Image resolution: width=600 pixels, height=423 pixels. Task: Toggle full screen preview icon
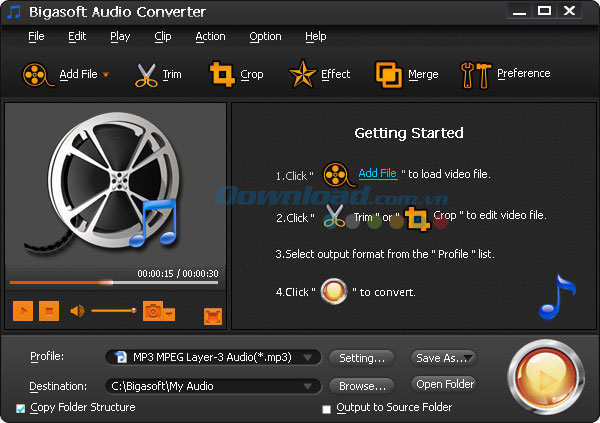[213, 316]
